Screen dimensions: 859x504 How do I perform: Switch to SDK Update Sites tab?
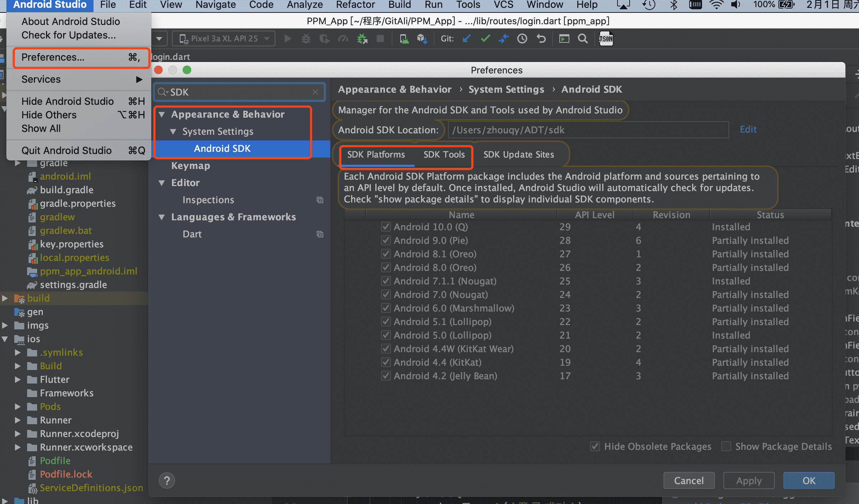click(519, 154)
